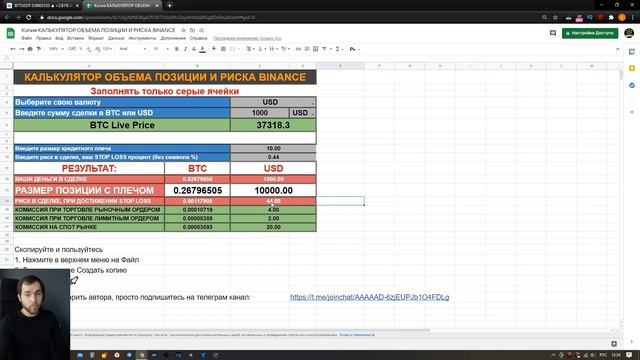Image resolution: width=640 pixels, height=360 pixels.
Task: Toggle strikethrough formatting
Action: click(x=194, y=49)
